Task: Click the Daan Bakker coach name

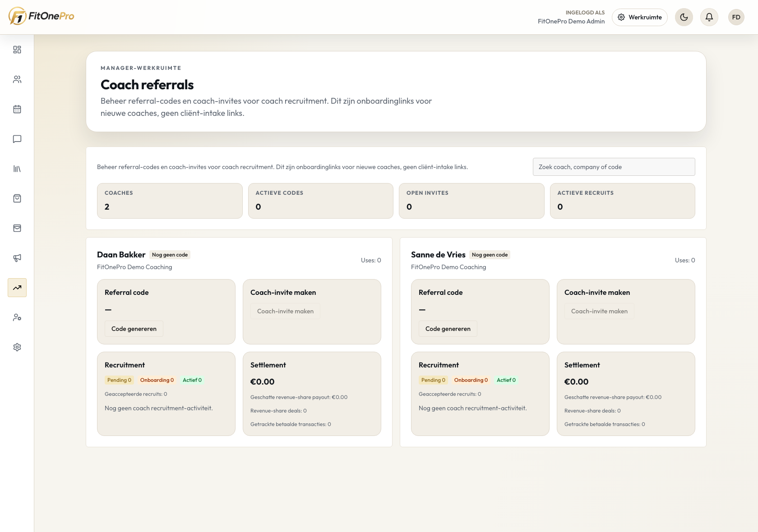Action: coord(121,255)
